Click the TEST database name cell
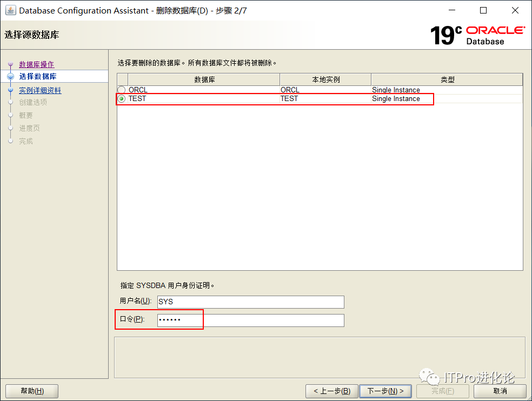532x401 pixels. point(204,99)
